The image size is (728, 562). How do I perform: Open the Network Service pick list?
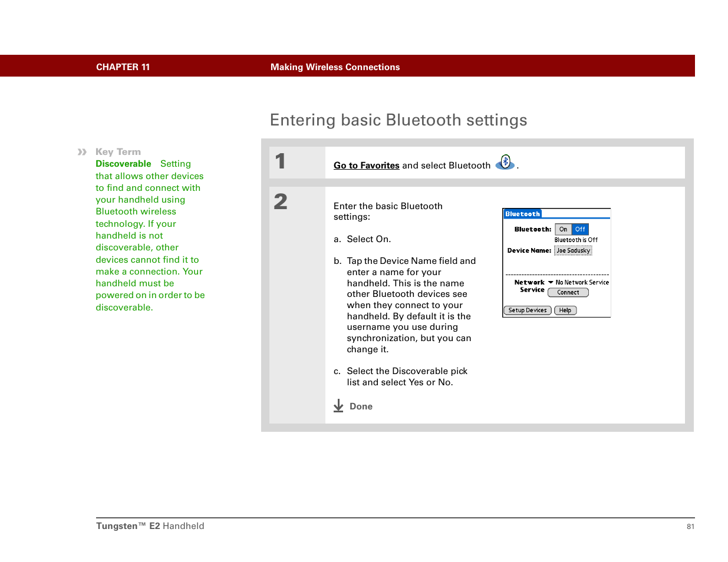coord(551,282)
